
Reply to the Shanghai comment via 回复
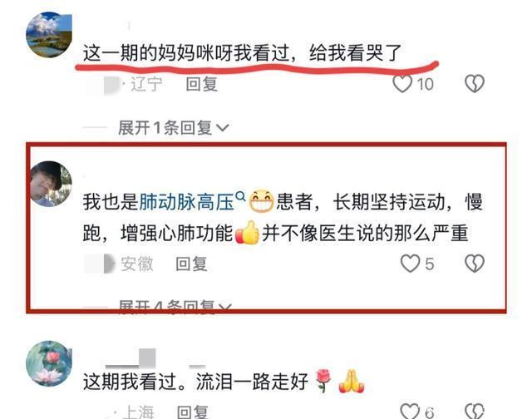click(x=192, y=412)
